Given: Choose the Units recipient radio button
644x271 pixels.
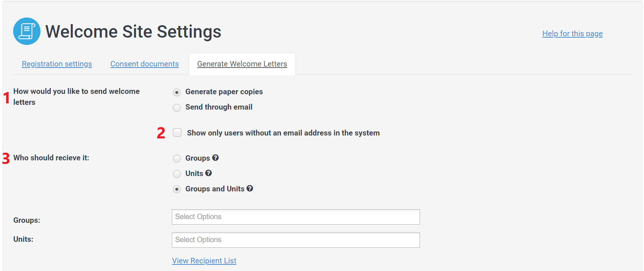Looking at the screenshot, I should 177,174.
